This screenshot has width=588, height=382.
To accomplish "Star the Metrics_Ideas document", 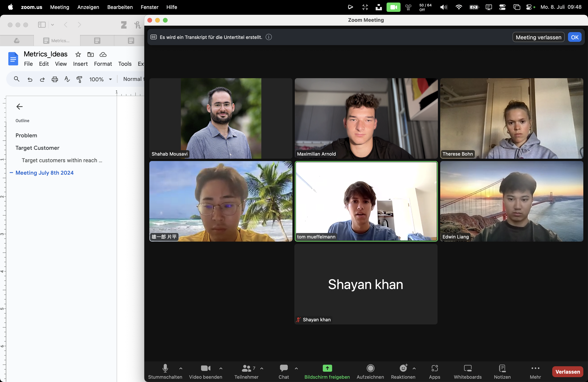I will tap(78, 55).
